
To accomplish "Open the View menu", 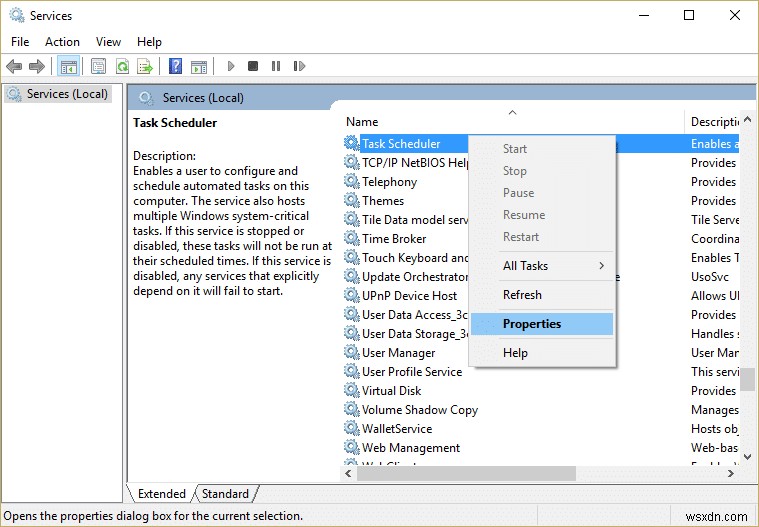I will pyautogui.click(x=108, y=42).
